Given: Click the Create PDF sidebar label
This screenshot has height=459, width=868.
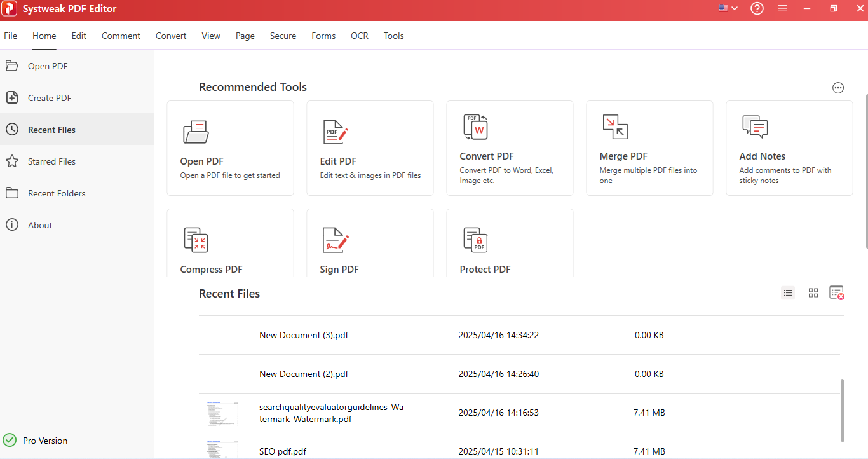Looking at the screenshot, I should click(x=50, y=98).
